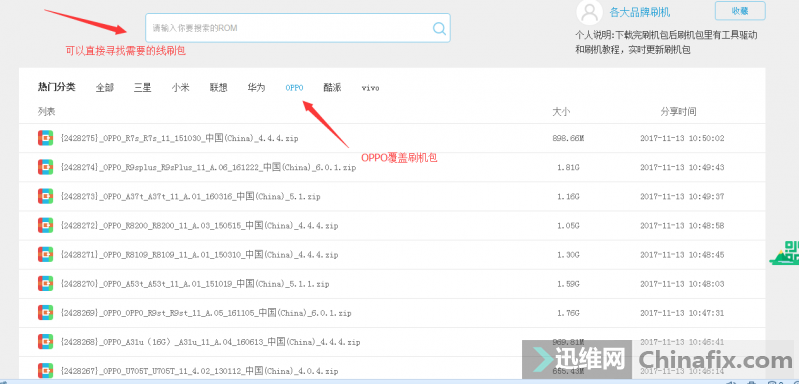Click the file icon for R8200 zip
The width and height of the screenshot is (799, 384).
(45, 225)
